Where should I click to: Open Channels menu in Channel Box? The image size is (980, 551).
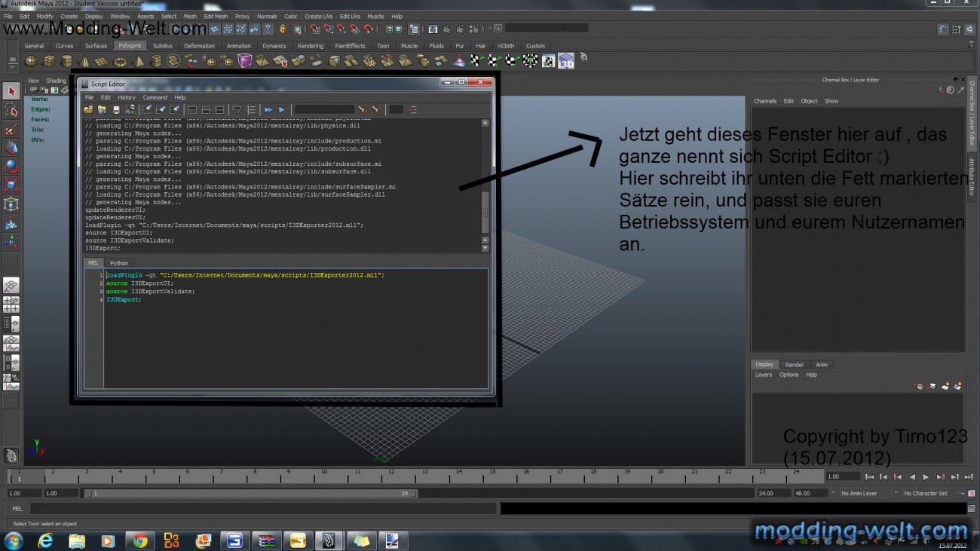coord(765,101)
